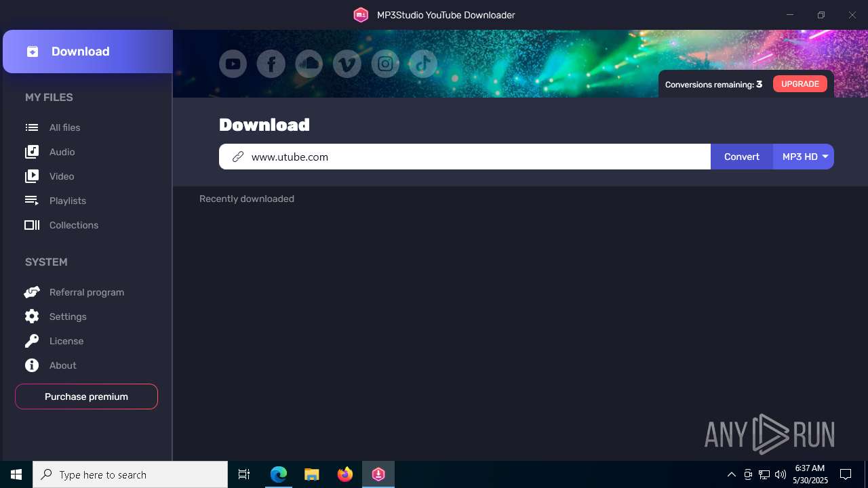
Task: Open the Audio files section
Action: 62,152
